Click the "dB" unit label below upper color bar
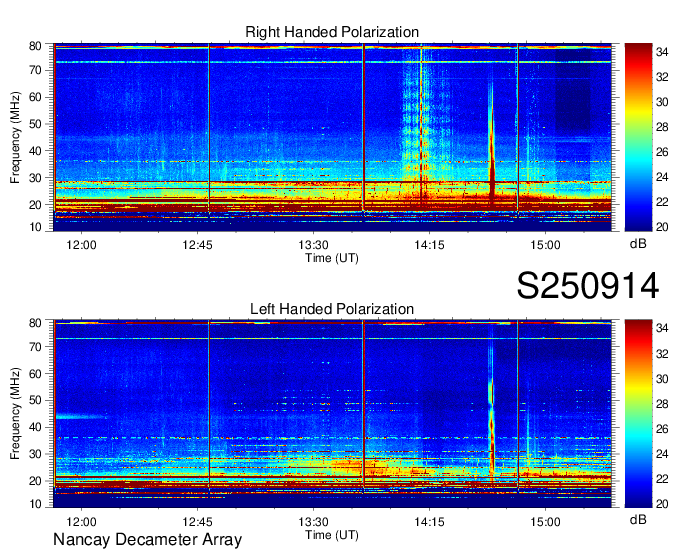Image resolution: width=680 pixels, height=552 pixels. point(636,244)
